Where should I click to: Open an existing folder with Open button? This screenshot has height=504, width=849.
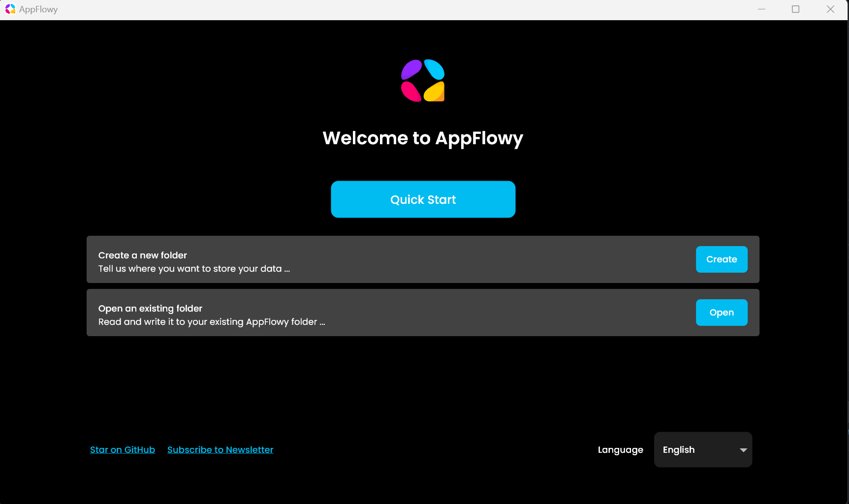[x=722, y=313]
